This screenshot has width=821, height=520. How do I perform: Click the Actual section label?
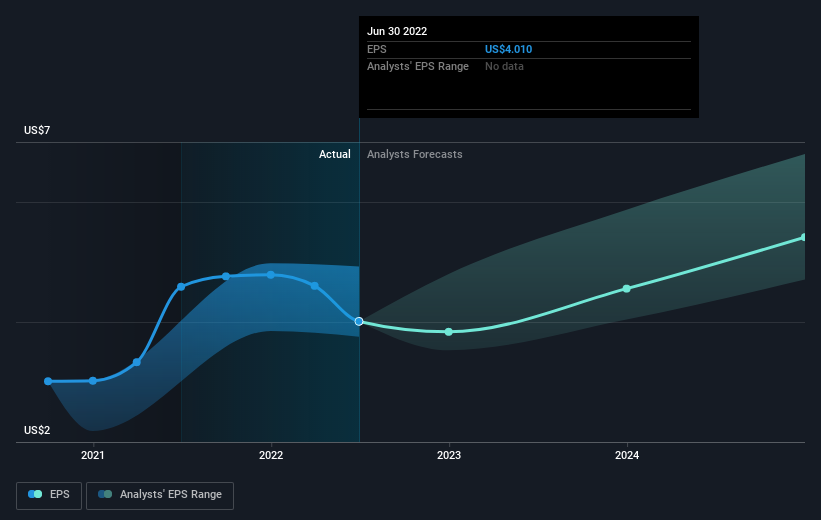pos(335,154)
